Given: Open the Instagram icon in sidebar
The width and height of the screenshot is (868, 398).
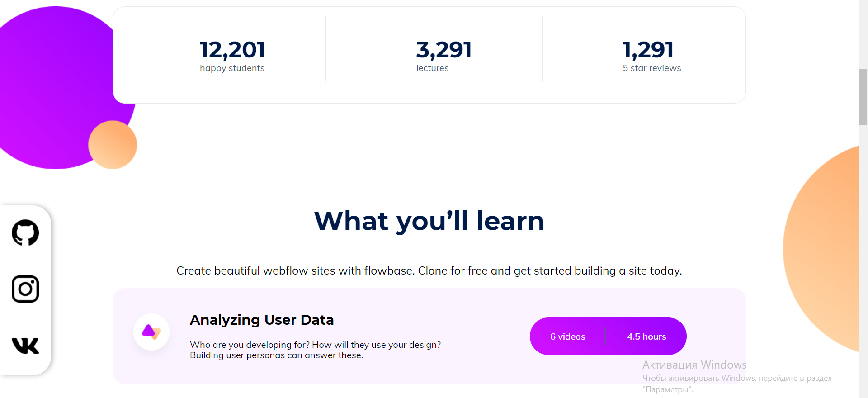Looking at the screenshot, I should click(x=25, y=289).
